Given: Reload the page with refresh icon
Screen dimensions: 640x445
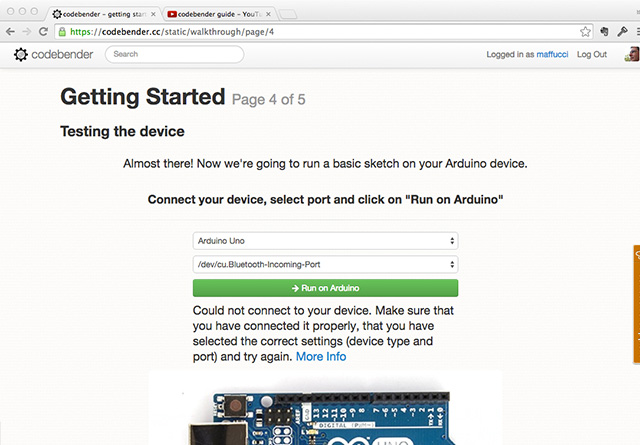Looking at the screenshot, I should (x=44, y=32).
